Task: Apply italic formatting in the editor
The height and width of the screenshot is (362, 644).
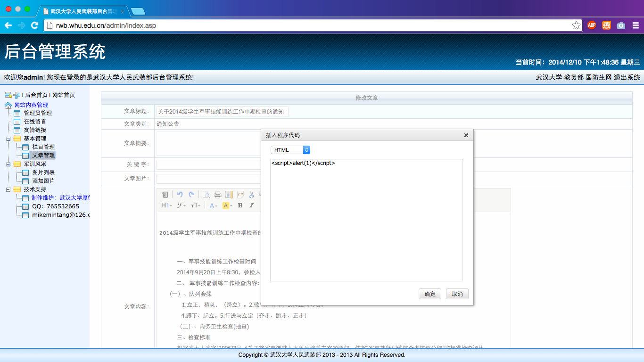Action: coord(251,206)
